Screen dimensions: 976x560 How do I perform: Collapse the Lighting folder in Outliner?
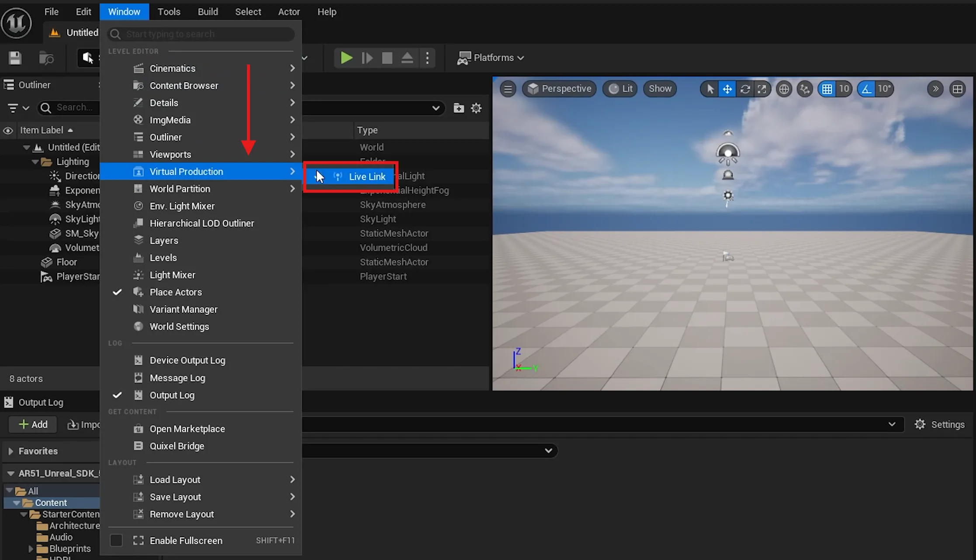tap(35, 162)
